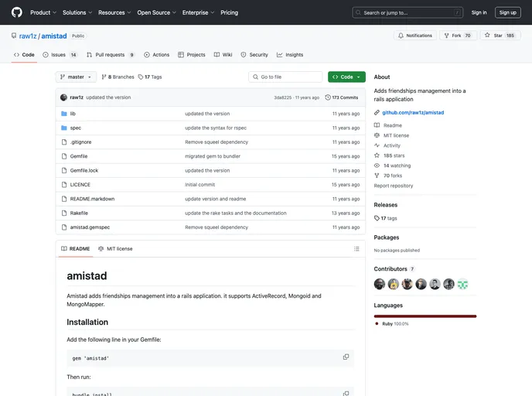Click the Go to file search field
The height and width of the screenshot is (396, 532).
pyautogui.click(x=285, y=77)
